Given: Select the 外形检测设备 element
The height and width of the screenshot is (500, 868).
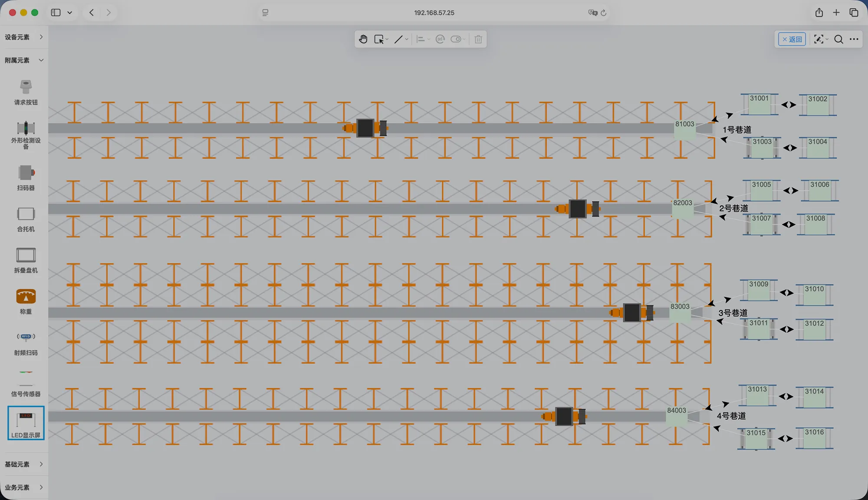Looking at the screenshot, I should [x=26, y=135].
